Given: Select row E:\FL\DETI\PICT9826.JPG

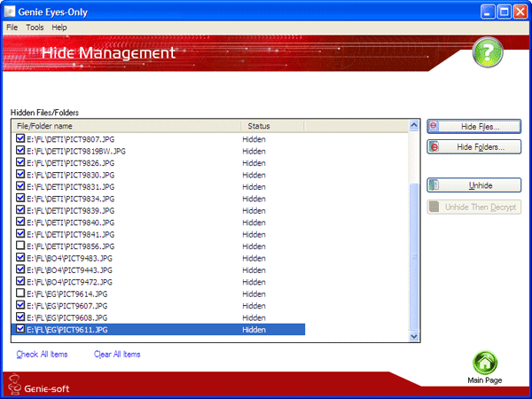Looking at the screenshot, I should coord(158,163).
